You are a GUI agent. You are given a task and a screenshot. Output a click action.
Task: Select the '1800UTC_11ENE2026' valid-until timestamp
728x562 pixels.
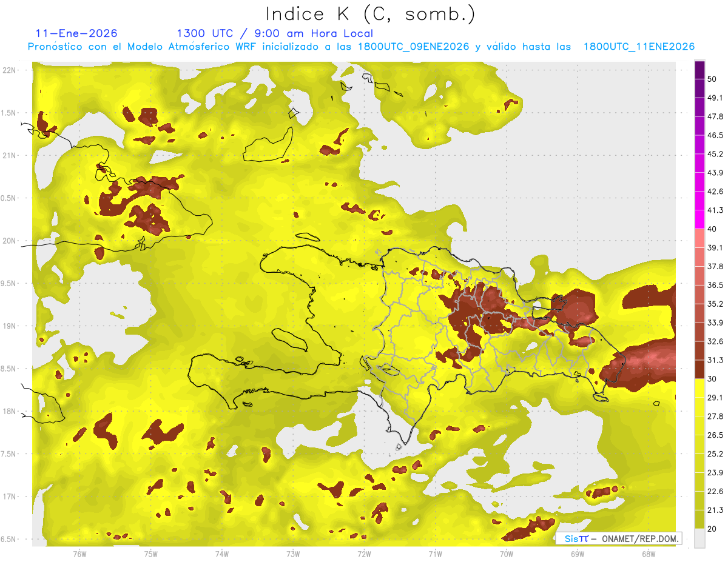(x=639, y=47)
